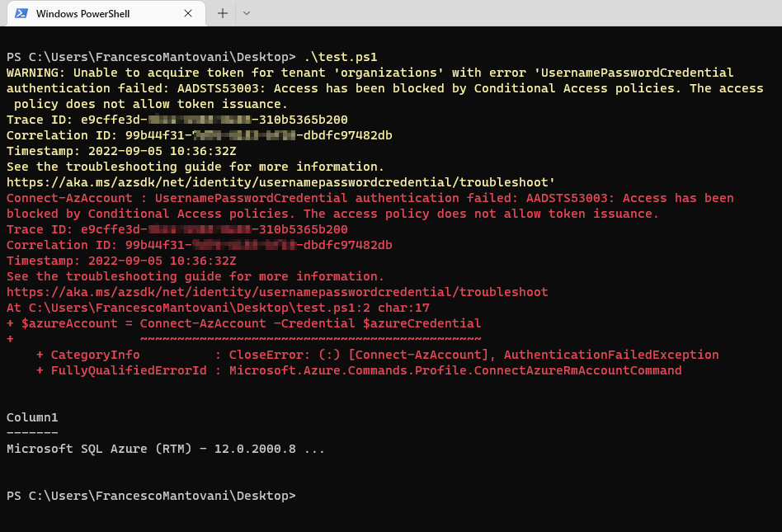Click the empty bottom prompt line
Image resolution: width=782 pixels, height=532 pixels.
(151, 496)
